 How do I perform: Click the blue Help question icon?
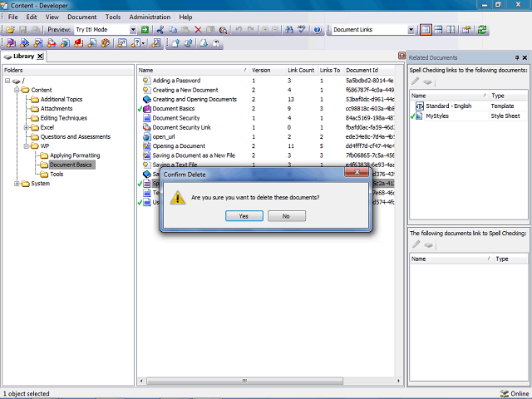(318, 30)
